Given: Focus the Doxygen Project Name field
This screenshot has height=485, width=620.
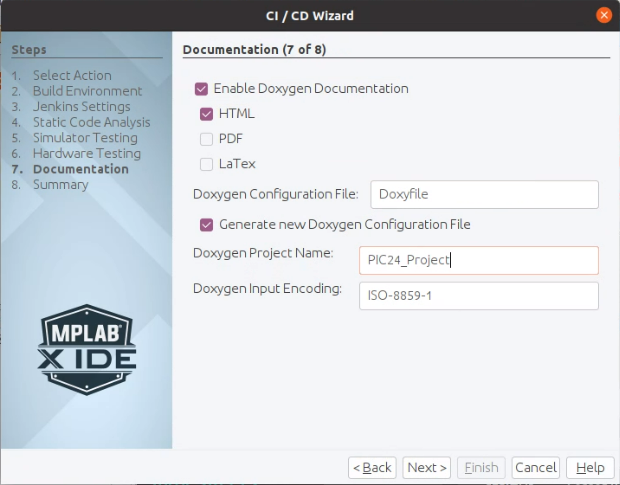Looking at the screenshot, I should (x=478, y=260).
